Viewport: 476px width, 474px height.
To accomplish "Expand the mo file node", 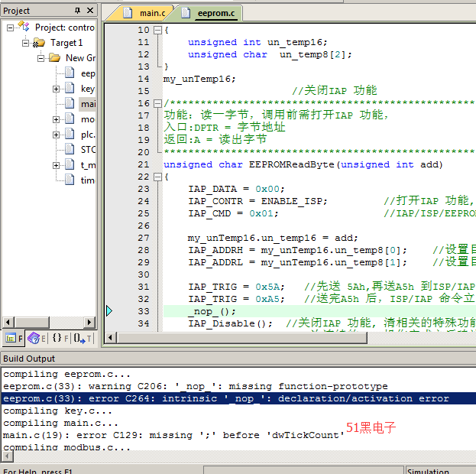I will (56, 119).
